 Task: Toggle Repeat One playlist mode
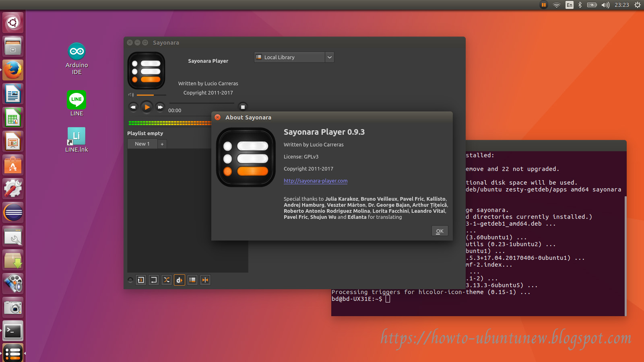(x=141, y=280)
